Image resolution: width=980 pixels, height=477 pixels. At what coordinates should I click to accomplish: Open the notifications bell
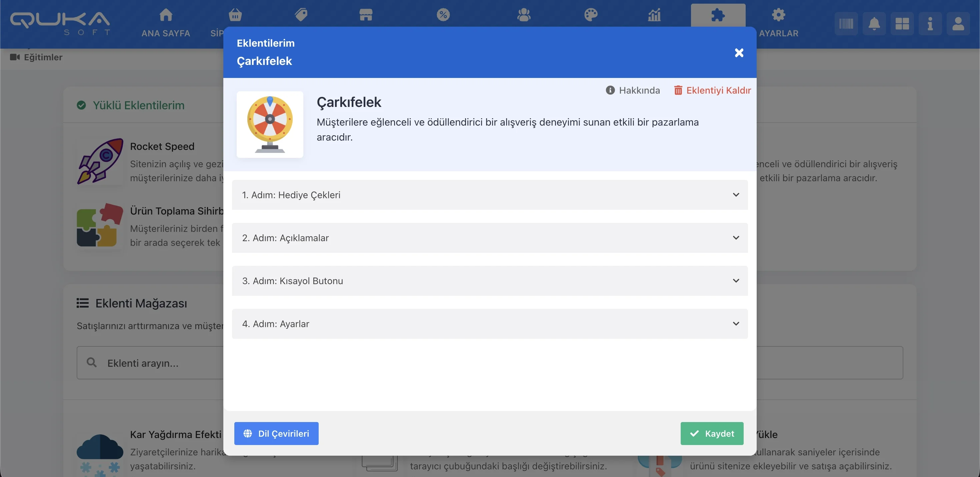point(874,24)
